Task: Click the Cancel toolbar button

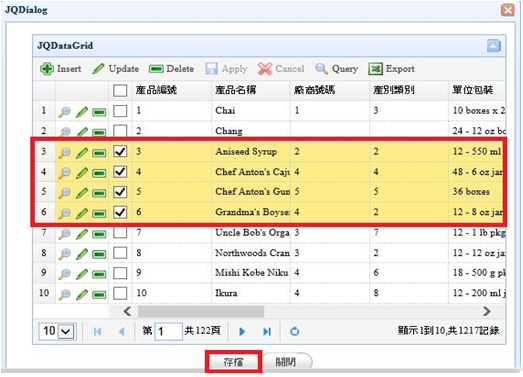Action: click(x=281, y=69)
